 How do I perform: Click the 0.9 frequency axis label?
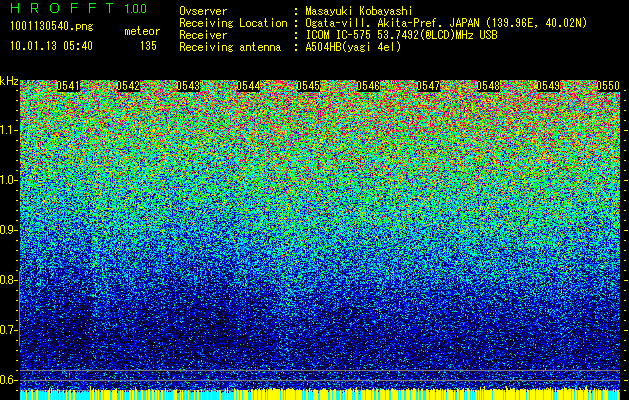click(x=8, y=230)
